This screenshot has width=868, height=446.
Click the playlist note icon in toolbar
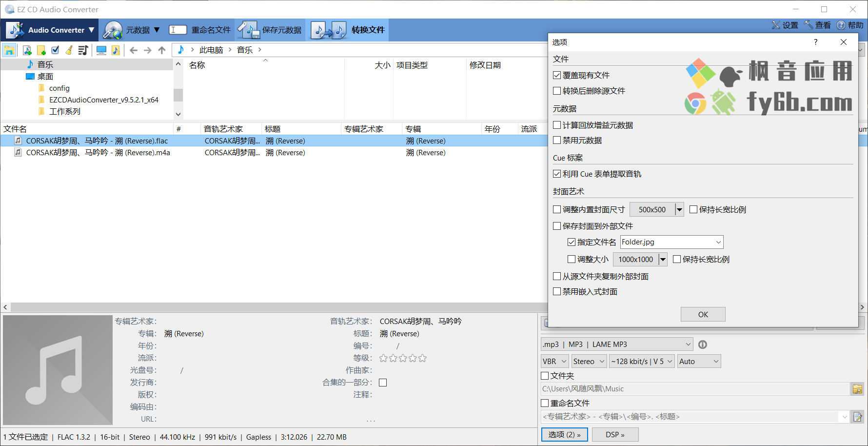(x=83, y=50)
